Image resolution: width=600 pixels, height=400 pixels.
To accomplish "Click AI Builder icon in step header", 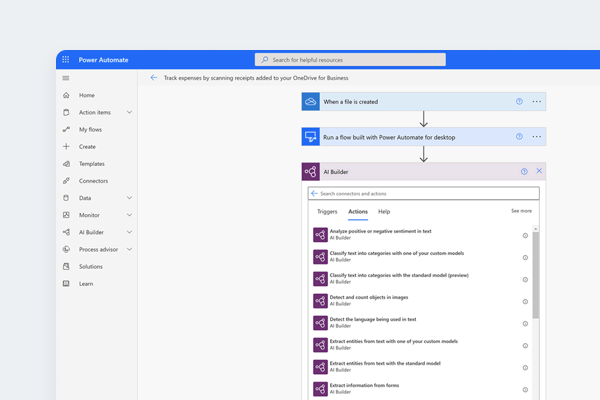I will coord(311,171).
